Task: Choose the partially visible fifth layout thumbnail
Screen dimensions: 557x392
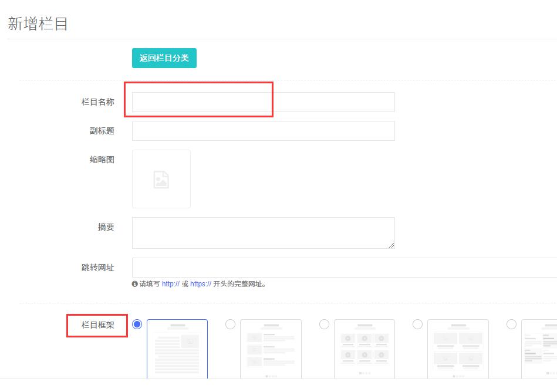Action: [x=539, y=349]
